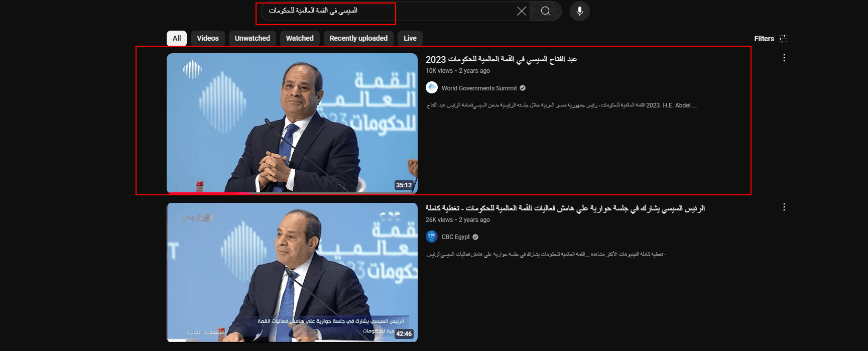This screenshot has height=351, width=868.
Task: Toggle the Unwatched filter chip
Action: coord(253,38)
